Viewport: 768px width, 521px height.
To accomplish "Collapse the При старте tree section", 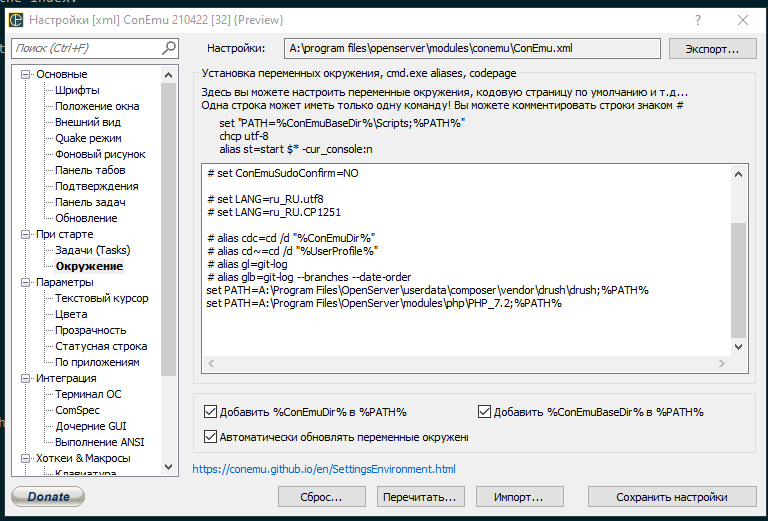I will (x=27, y=234).
